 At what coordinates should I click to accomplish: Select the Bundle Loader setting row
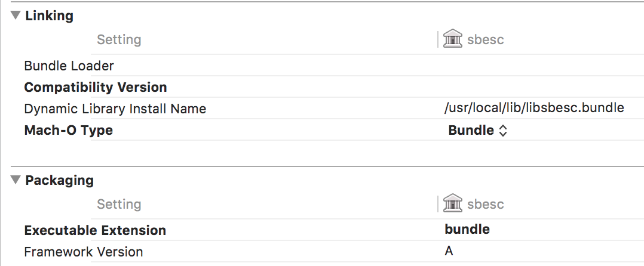tap(69, 66)
